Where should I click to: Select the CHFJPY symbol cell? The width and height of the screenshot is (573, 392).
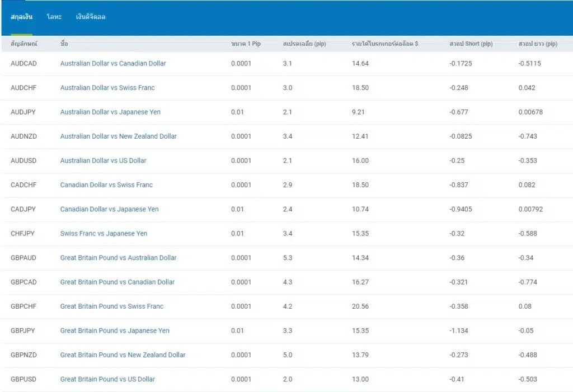[22, 233]
